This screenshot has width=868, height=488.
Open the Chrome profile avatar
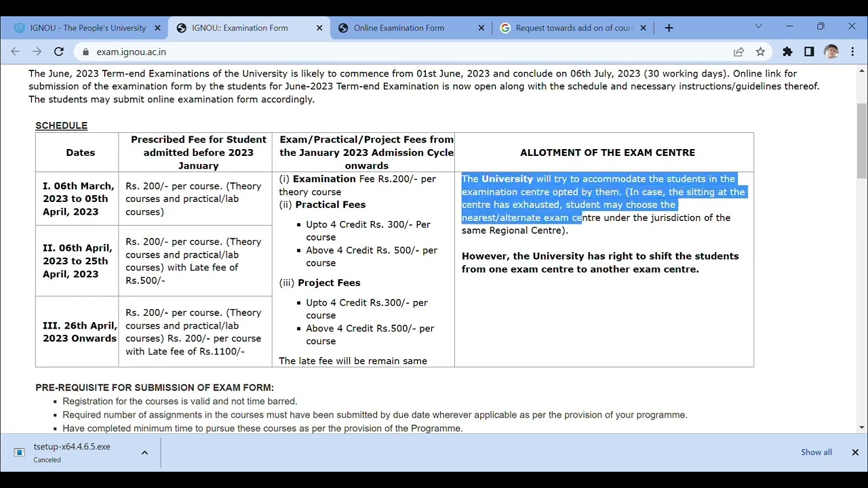click(831, 52)
